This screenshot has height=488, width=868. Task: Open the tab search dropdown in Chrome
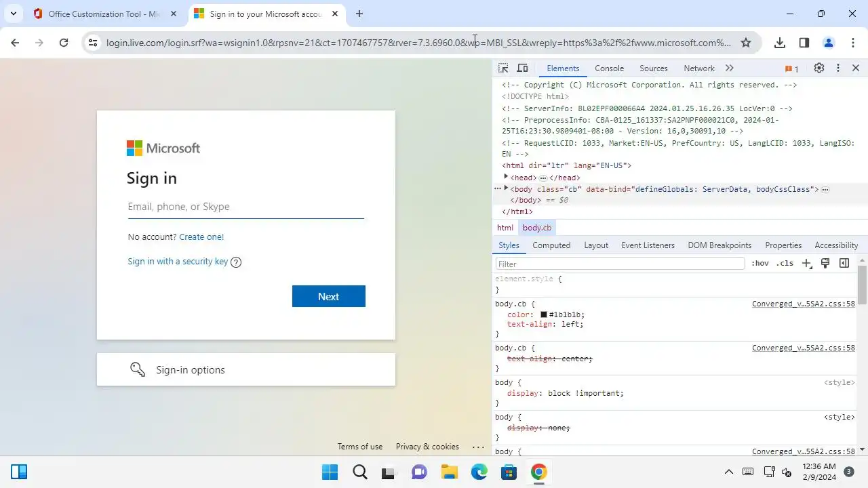13,14
